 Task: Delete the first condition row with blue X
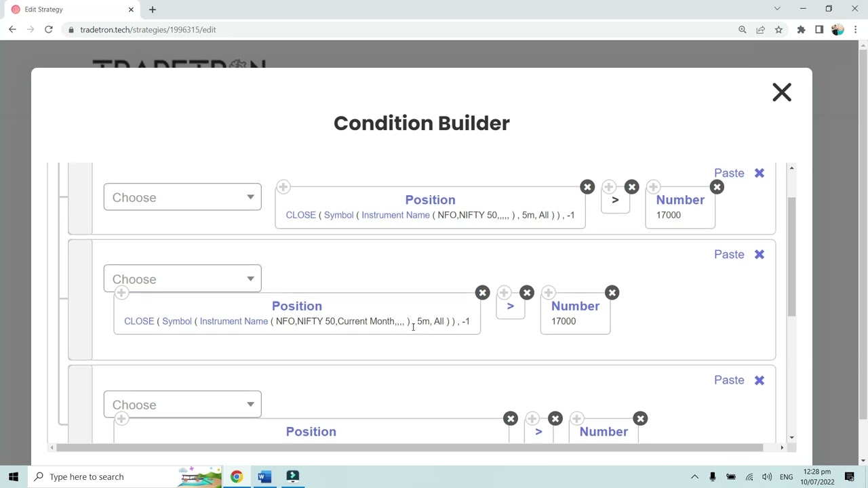coord(759,173)
